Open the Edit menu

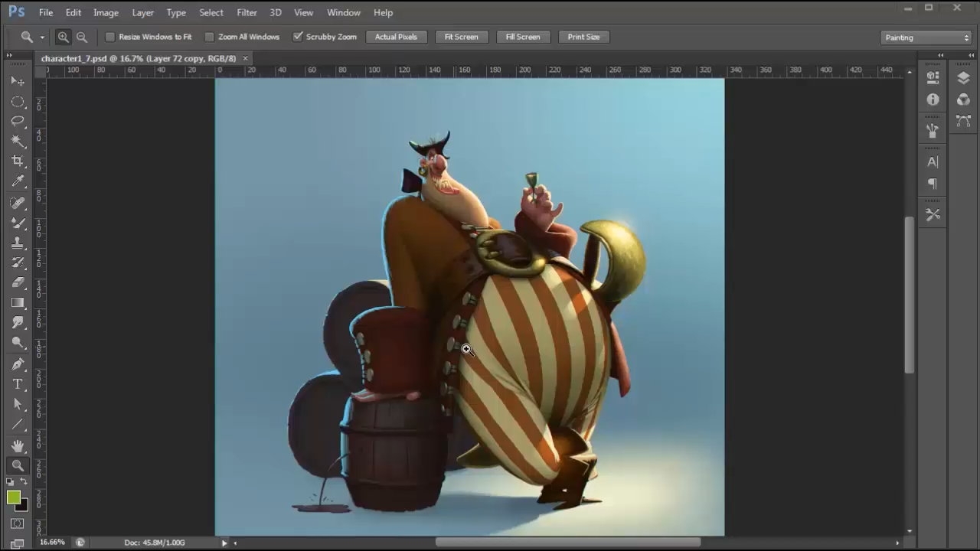tap(73, 12)
